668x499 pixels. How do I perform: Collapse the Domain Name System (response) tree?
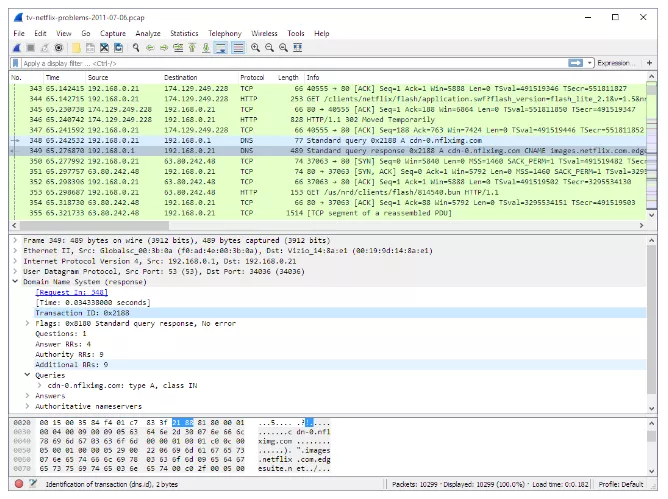click(14, 283)
